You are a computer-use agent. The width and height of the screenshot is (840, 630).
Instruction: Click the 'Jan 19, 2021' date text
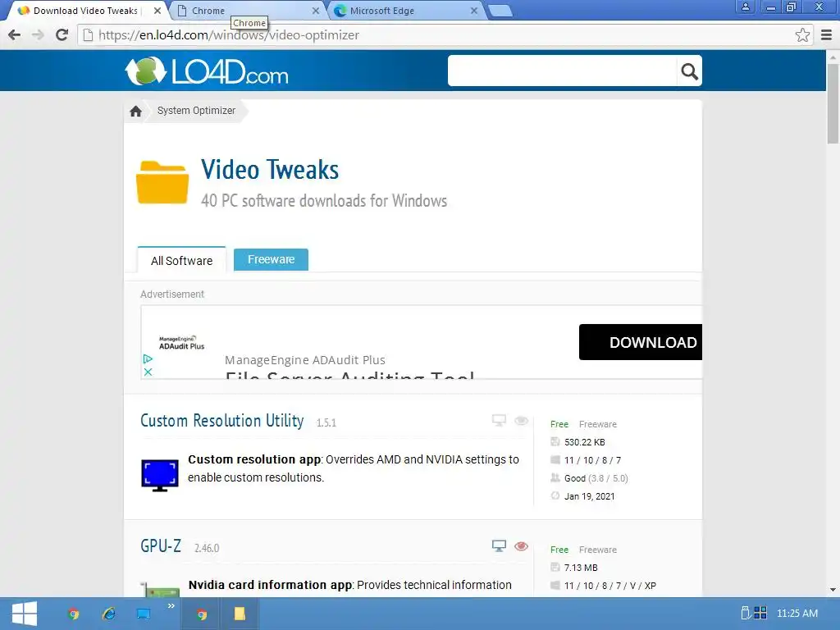(589, 496)
